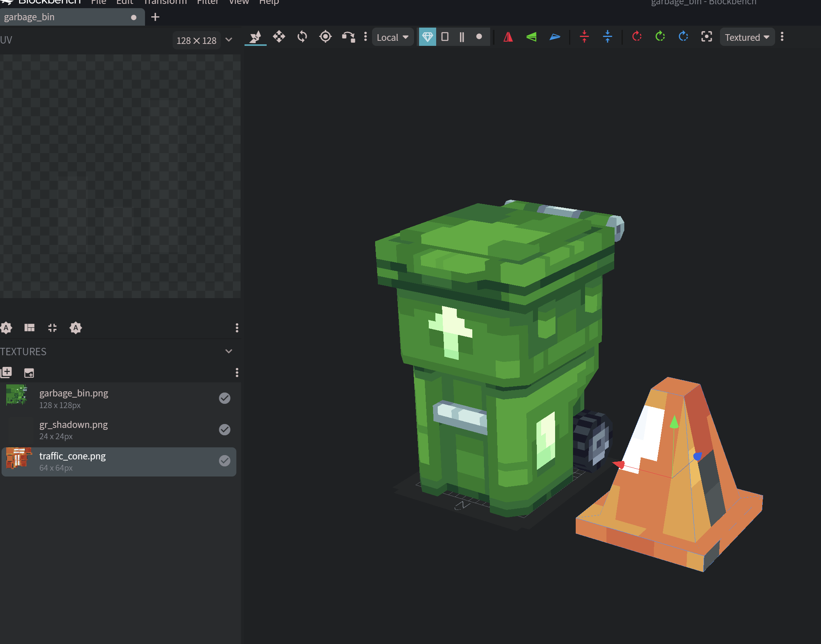This screenshot has height=644, width=821.
Task: Toggle the gr_shadown.png texture checkmark
Action: click(x=225, y=429)
